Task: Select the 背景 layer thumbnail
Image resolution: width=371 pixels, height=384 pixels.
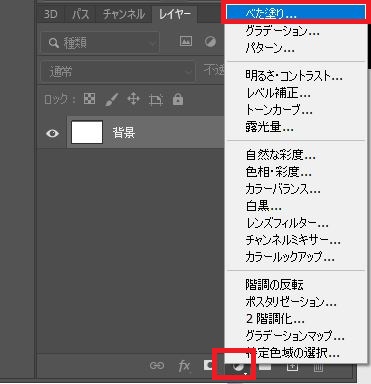Action: [87, 132]
